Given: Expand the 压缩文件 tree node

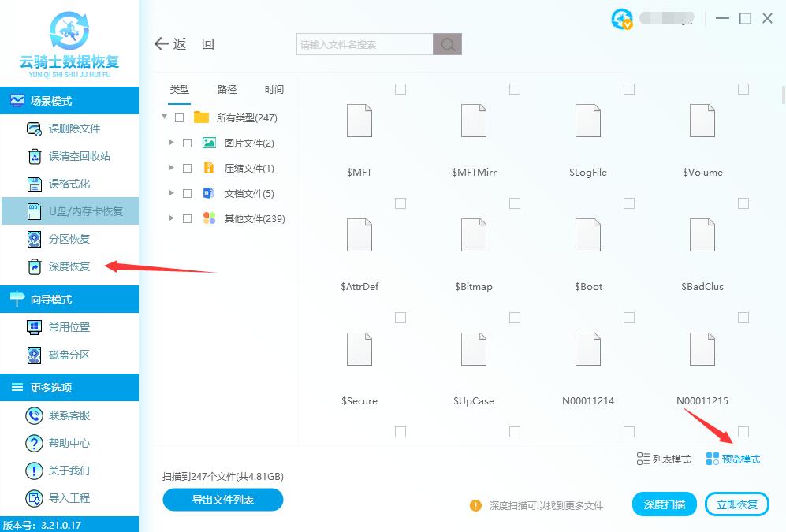Looking at the screenshot, I should 171,168.
